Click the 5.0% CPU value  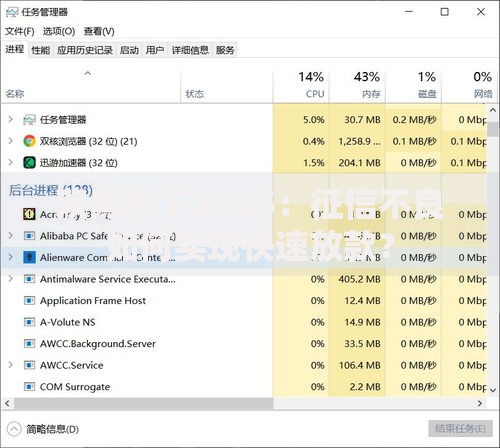coord(314,120)
